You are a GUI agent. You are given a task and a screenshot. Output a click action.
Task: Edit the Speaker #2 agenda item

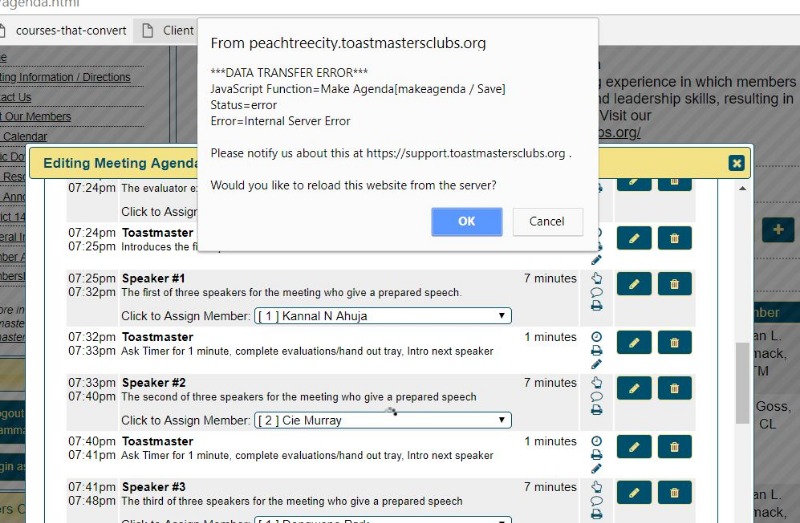tap(634, 388)
